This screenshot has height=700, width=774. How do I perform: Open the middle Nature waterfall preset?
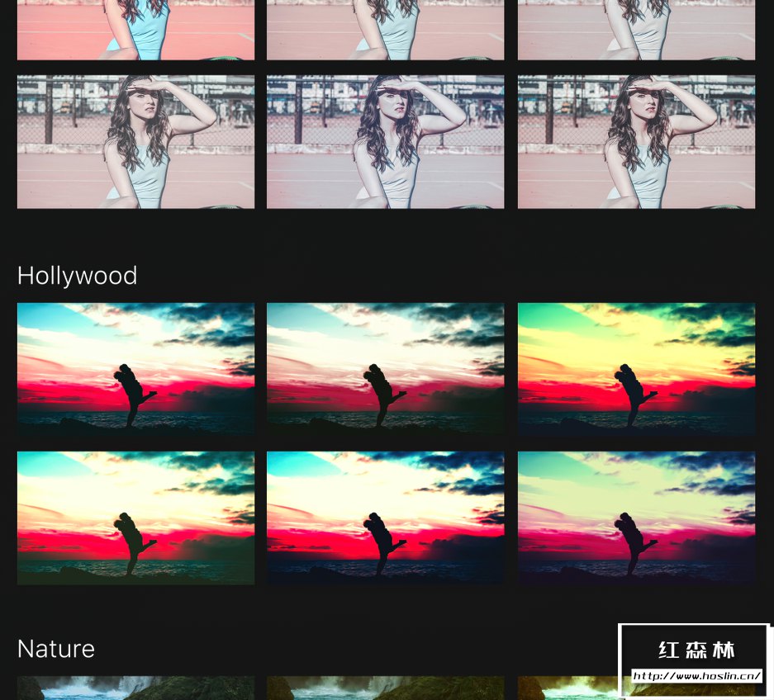386,688
